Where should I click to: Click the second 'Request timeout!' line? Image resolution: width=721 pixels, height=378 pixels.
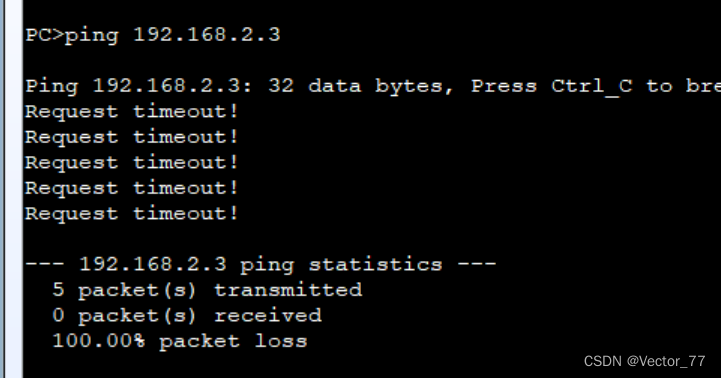coord(132,137)
